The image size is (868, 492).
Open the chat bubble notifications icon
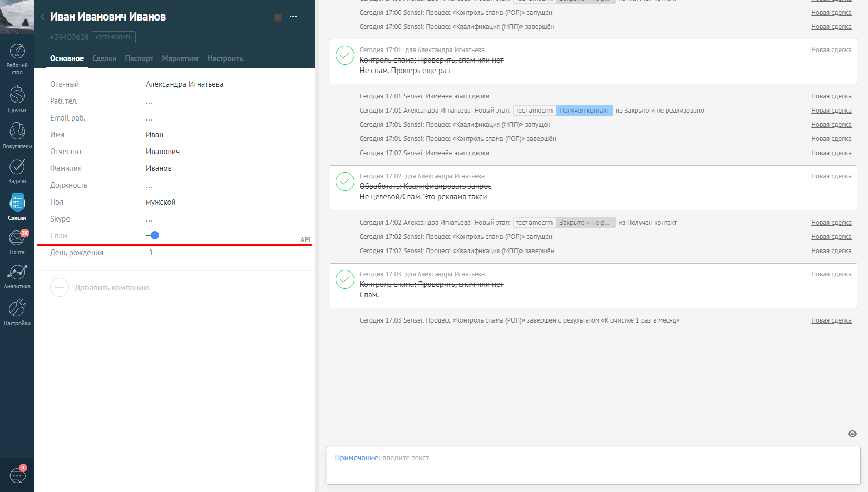click(x=17, y=475)
